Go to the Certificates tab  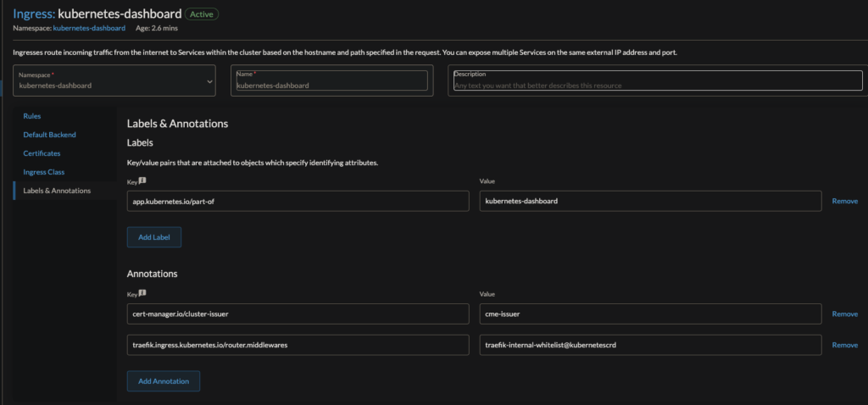point(42,153)
